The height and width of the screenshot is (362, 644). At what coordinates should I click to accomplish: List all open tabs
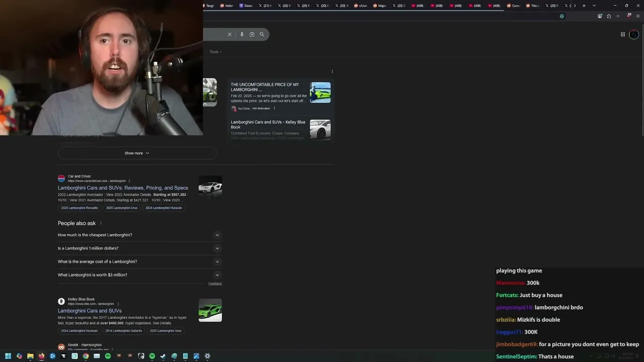coord(594,6)
